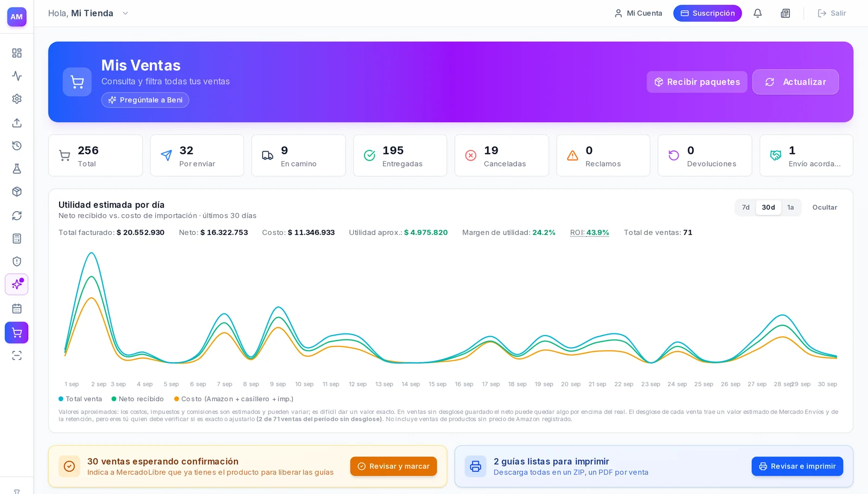Filter by the 9 En camino card

tap(298, 156)
